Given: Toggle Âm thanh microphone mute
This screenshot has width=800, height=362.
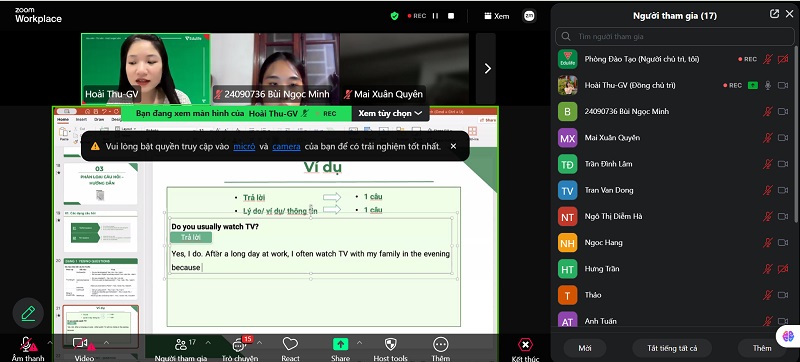Looking at the screenshot, I should 25,344.
